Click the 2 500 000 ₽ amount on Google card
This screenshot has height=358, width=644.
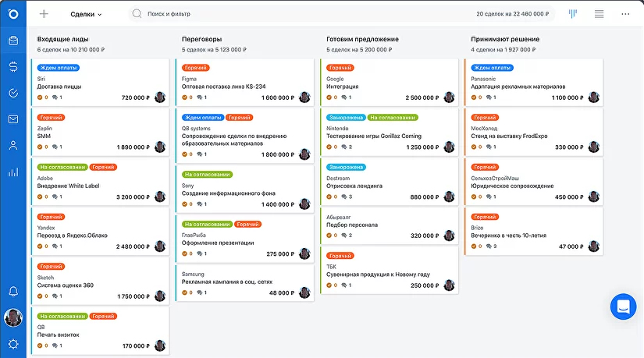click(422, 97)
